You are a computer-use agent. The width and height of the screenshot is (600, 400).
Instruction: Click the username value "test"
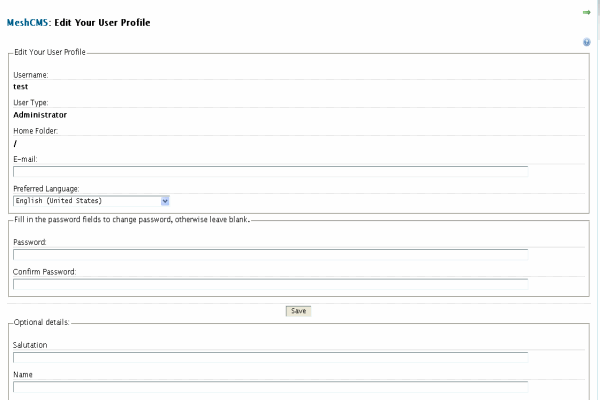point(21,87)
